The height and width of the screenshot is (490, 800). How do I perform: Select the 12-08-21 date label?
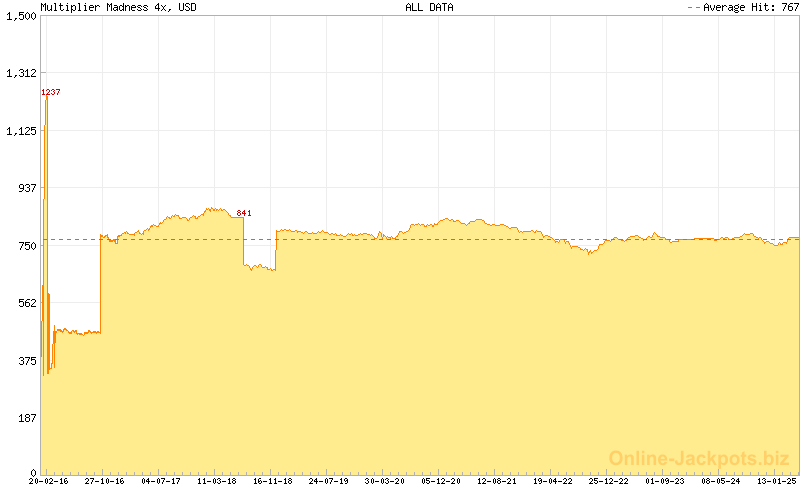click(497, 481)
